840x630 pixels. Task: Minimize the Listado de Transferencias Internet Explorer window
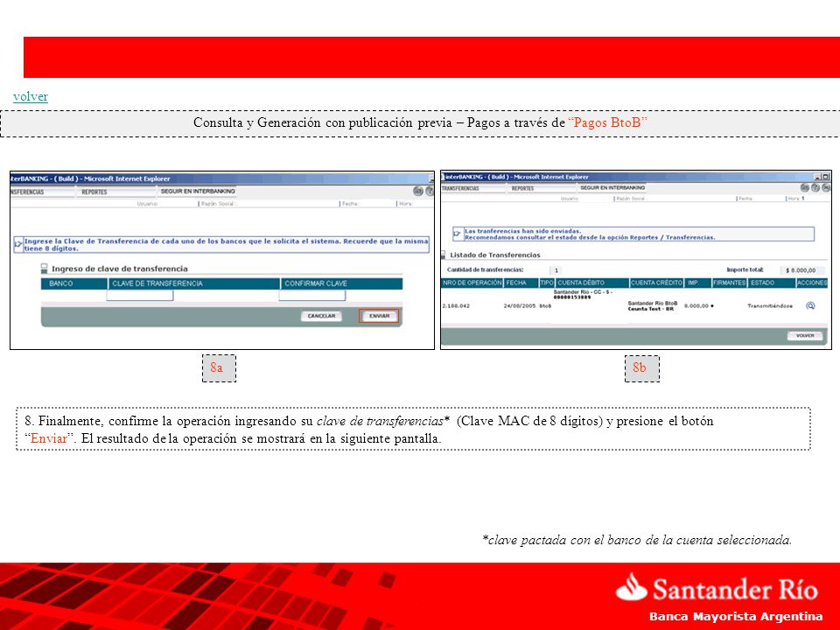(x=817, y=176)
